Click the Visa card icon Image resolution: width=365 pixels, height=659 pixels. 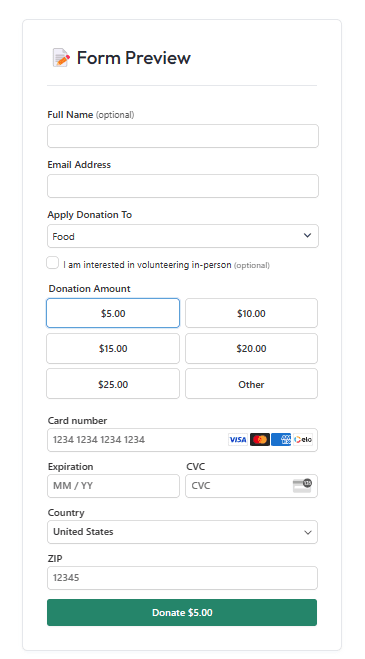click(x=238, y=440)
